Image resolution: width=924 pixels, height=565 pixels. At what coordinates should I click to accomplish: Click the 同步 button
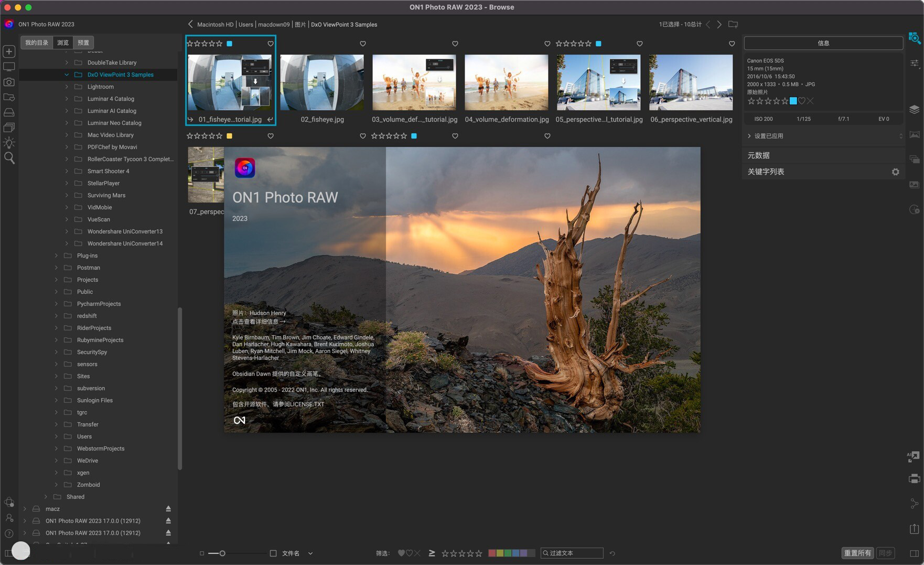point(885,553)
